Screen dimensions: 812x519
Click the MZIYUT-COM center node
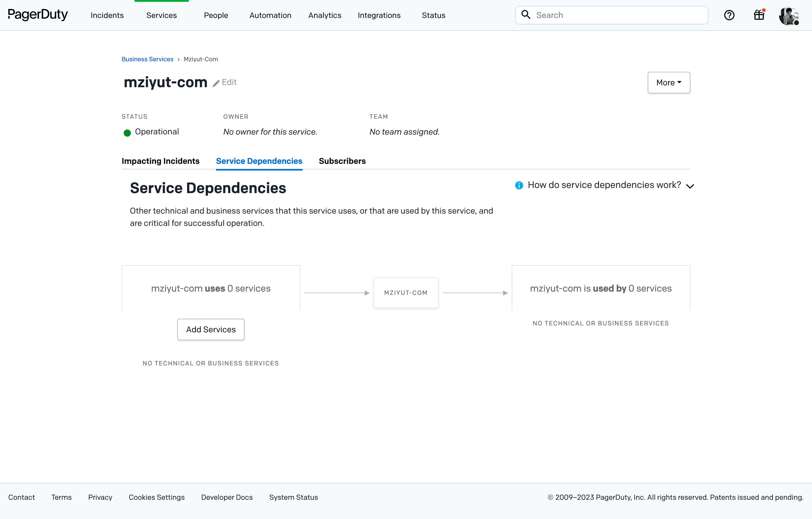(406, 293)
